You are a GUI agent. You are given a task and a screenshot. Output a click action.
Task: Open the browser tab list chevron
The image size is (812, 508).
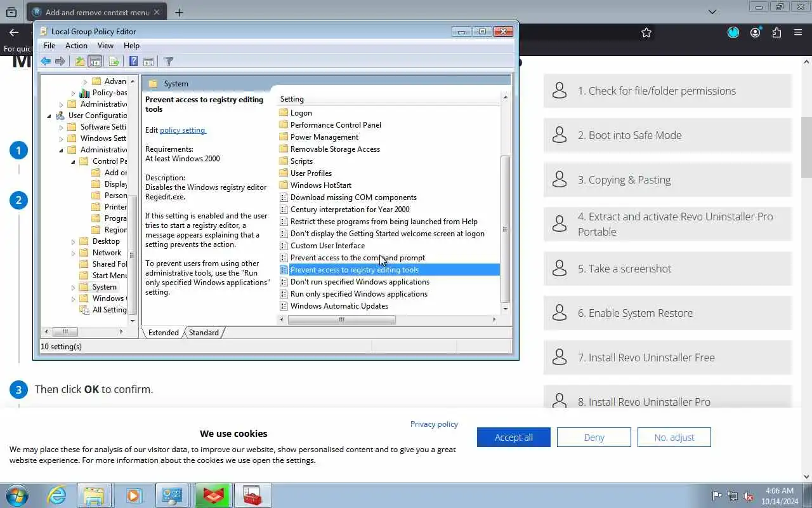[712, 12]
